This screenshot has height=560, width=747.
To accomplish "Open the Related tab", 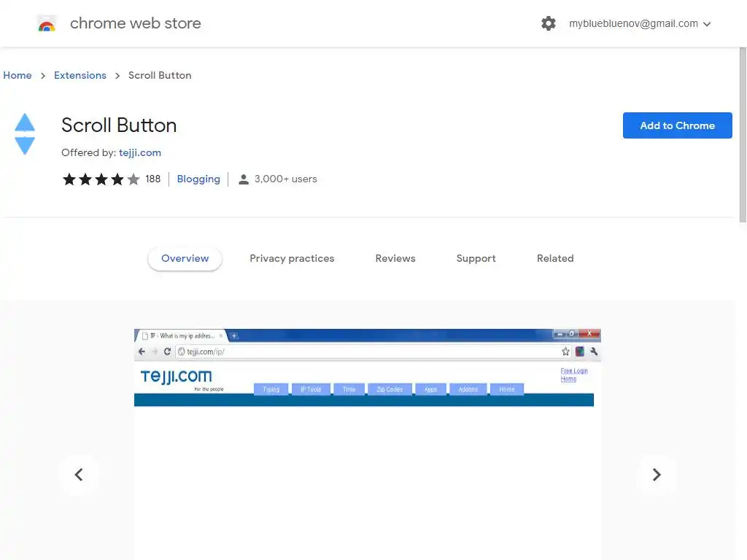I will coord(555,259).
